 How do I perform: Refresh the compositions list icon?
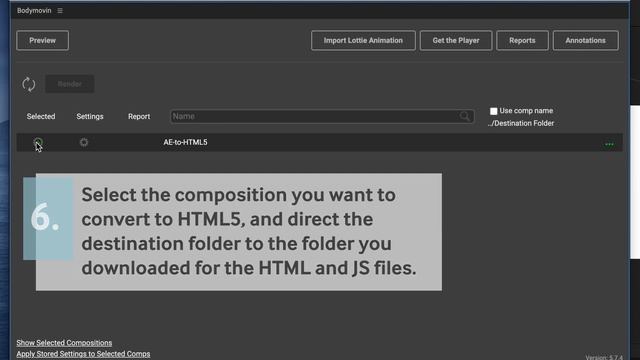[29, 84]
